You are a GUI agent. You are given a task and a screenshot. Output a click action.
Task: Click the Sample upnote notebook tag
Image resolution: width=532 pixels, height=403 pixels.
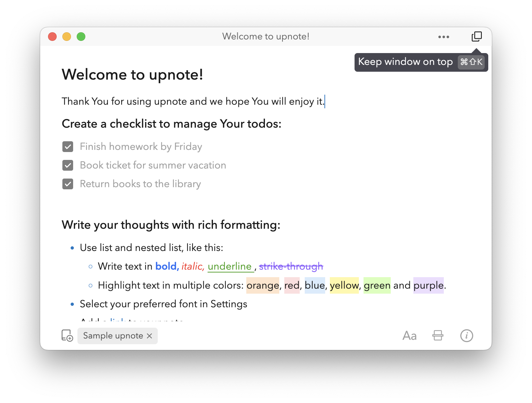113,336
